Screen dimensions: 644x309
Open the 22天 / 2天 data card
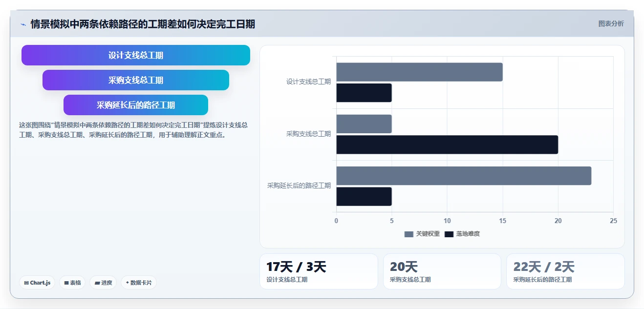pyautogui.click(x=565, y=271)
